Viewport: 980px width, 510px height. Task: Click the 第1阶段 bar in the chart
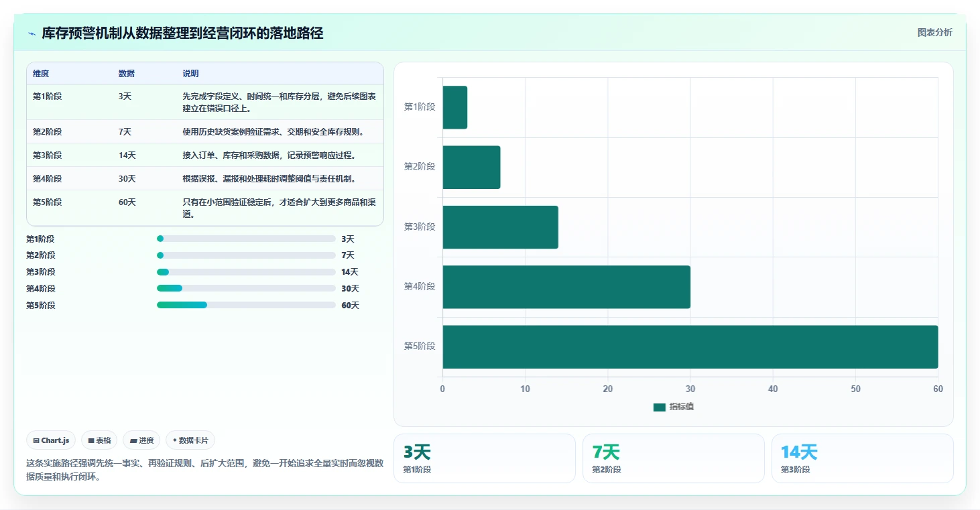tap(455, 107)
